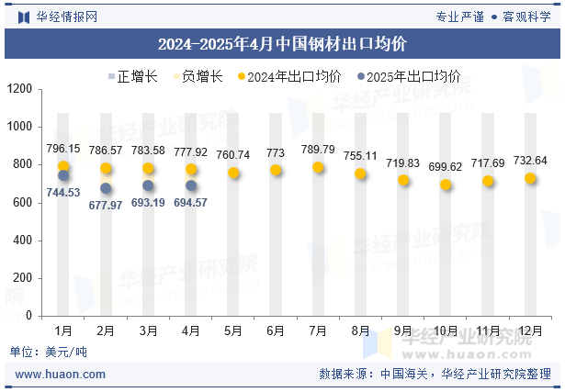Click the value label 789.79
This screenshot has height=392, width=565.
(x=318, y=149)
